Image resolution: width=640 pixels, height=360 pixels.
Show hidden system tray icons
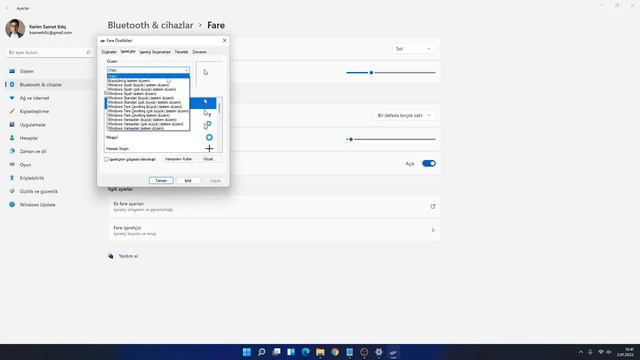click(581, 352)
